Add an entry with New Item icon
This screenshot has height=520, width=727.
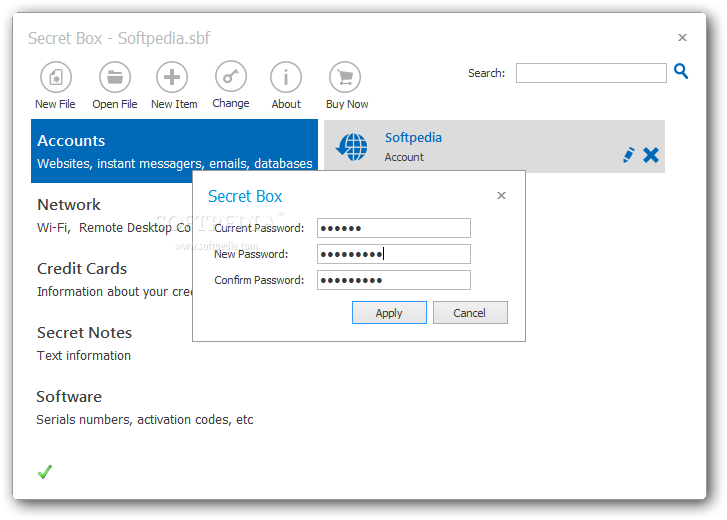[172, 77]
